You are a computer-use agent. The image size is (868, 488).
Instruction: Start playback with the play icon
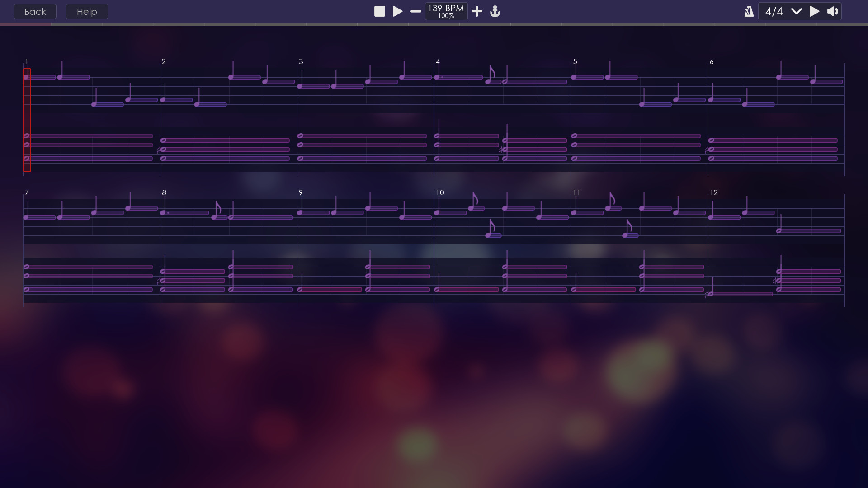pyautogui.click(x=397, y=11)
